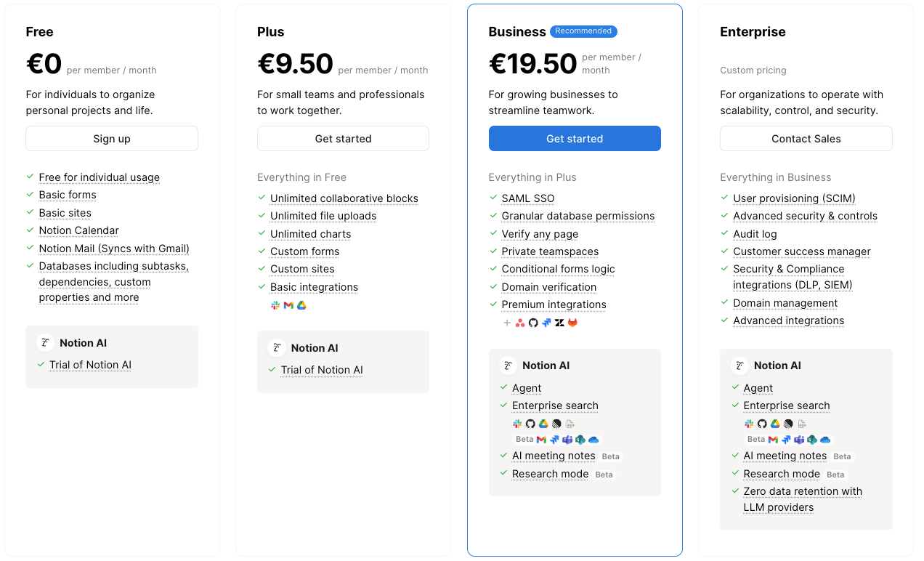This screenshot has height=561, width=924.
Task: Click the GitHub icon in Enterprise plan's search row
Action: tap(762, 424)
